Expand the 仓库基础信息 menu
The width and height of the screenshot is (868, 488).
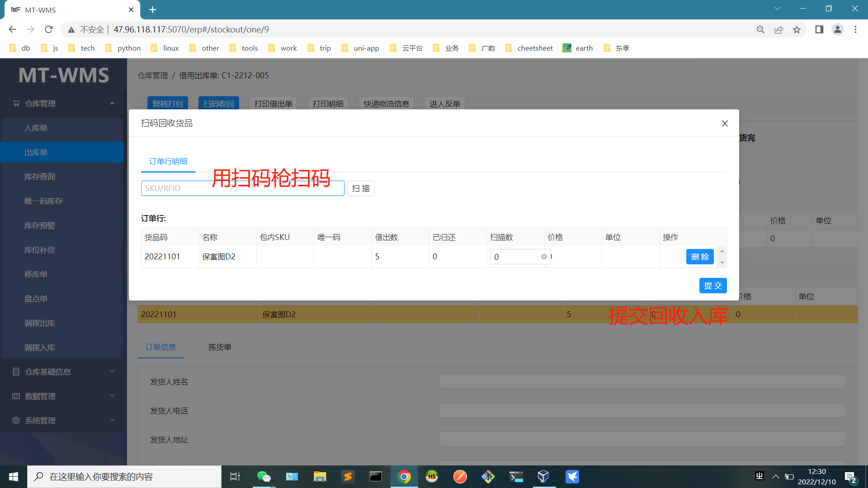tap(62, 372)
